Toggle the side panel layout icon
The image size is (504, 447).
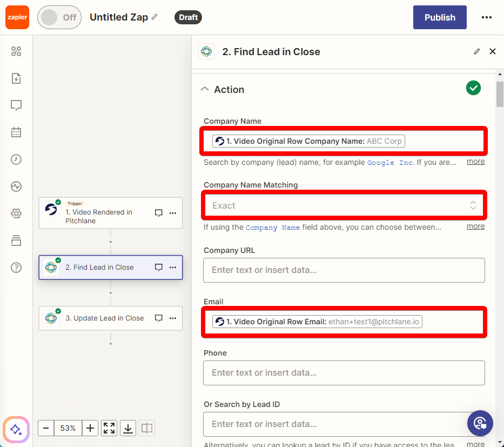pyautogui.click(x=147, y=428)
